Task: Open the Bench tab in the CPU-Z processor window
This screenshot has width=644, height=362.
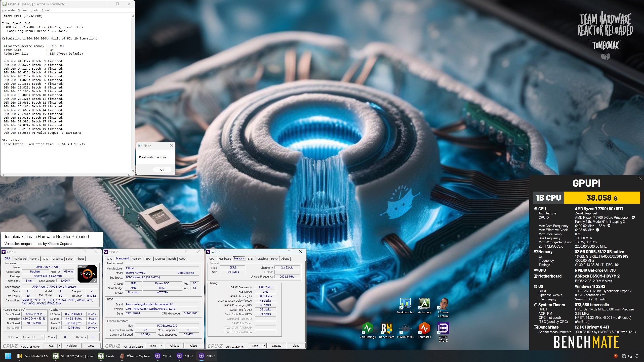Action: (x=70, y=259)
